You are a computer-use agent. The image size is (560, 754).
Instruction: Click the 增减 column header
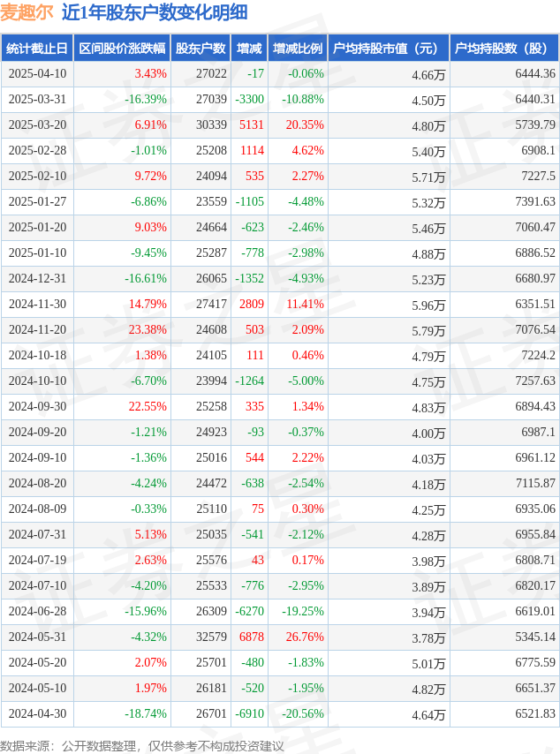249,48
